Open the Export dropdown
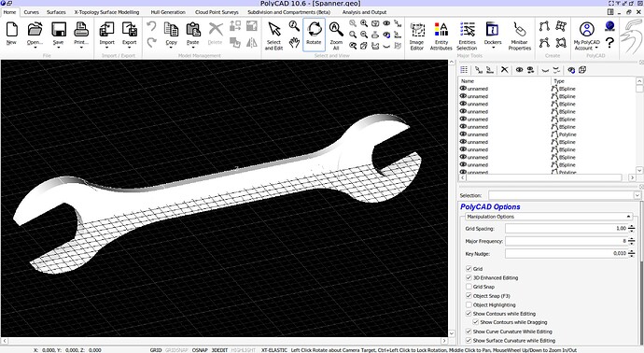 [x=130, y=48]
